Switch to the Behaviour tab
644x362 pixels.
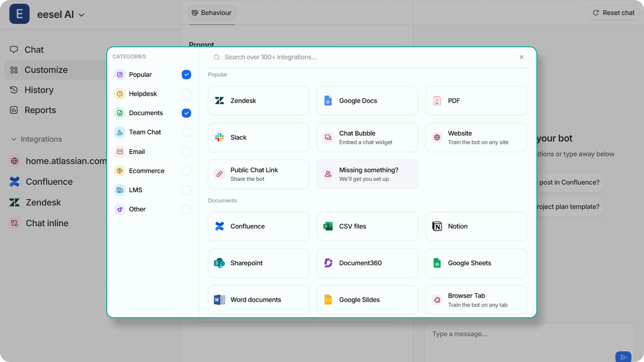(x=212, y=13)
